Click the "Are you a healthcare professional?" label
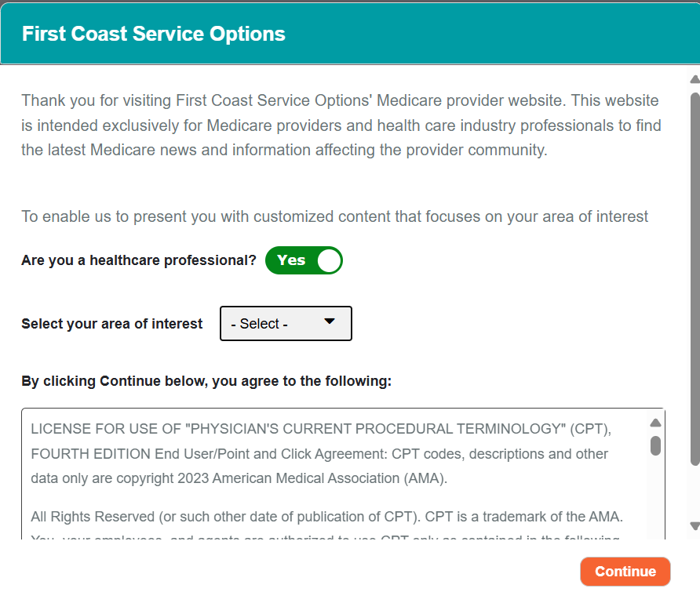700x603 pixels. click(x=139, y=260)
